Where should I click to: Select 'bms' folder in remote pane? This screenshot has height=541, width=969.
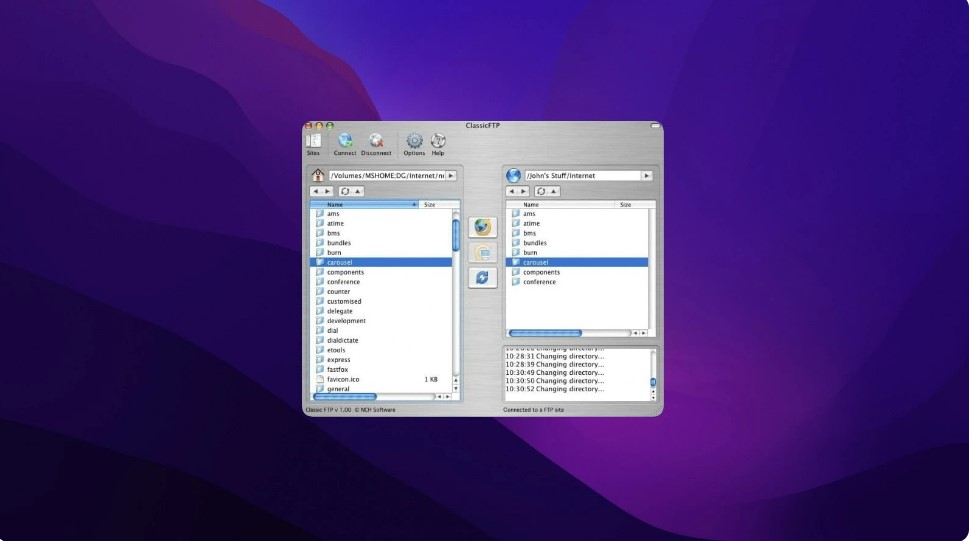577,233
